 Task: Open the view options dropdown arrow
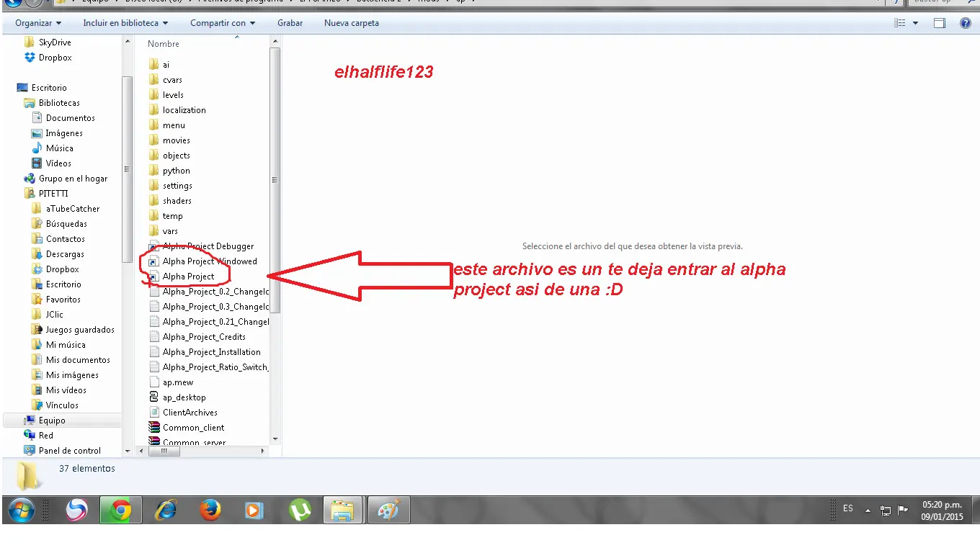point(916,23)
